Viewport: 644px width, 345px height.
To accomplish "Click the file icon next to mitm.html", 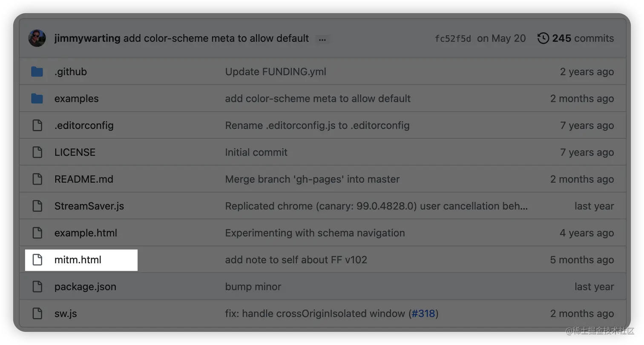I will (x=37, y=259).
